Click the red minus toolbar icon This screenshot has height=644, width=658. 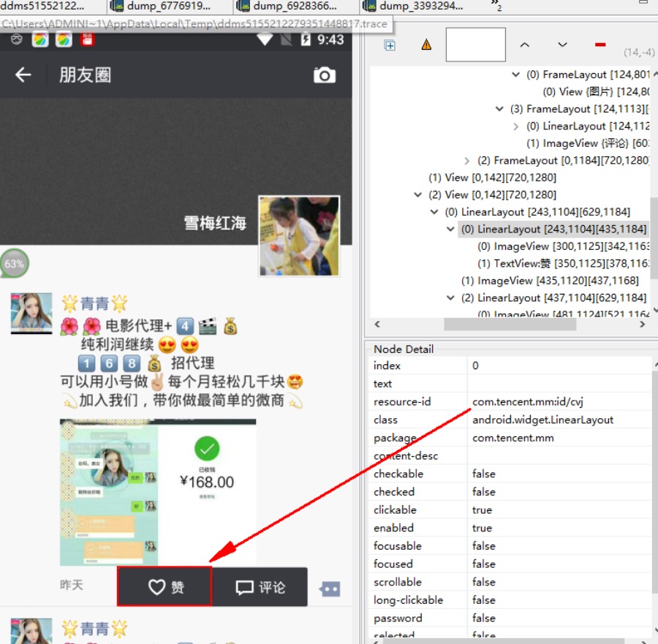[600, 45]
